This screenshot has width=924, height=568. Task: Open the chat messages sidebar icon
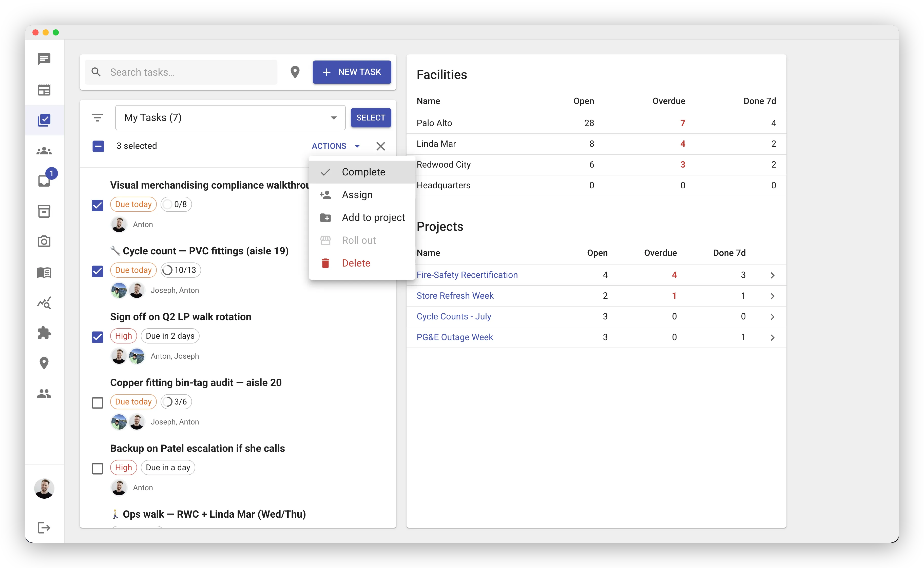click(44, 59)
